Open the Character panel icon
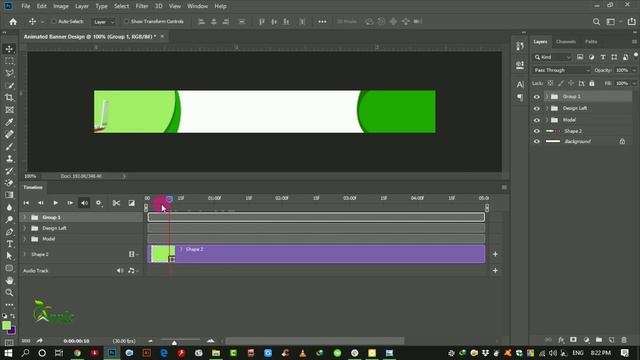The width and height of the screenshot is (640, 360). click(x=520, y=84)
